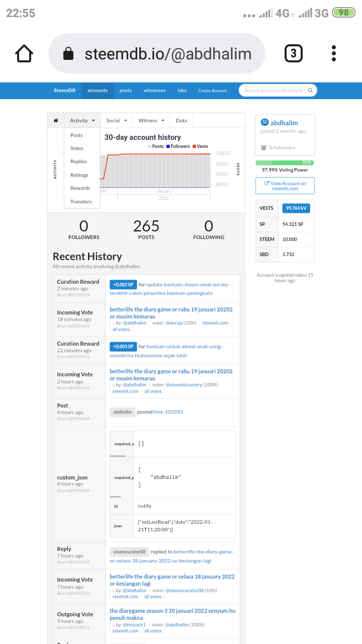The width and height of the screenshot is (362, 644).
Task: Tap the address bar URL steemdb.io/@abdhalim
Action: [168, 54]
